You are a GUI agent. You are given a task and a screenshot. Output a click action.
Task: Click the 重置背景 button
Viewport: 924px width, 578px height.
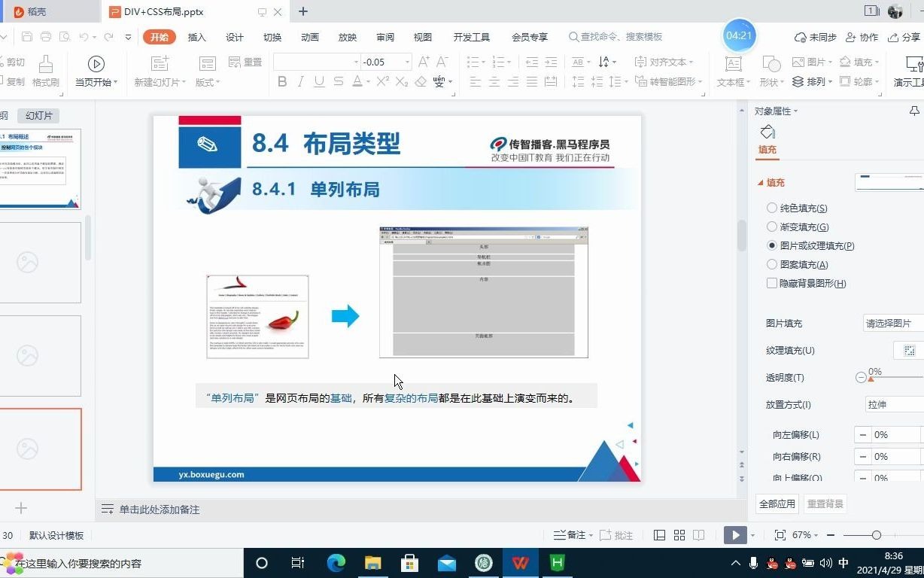pyautogui.click(x=825, y=504)
